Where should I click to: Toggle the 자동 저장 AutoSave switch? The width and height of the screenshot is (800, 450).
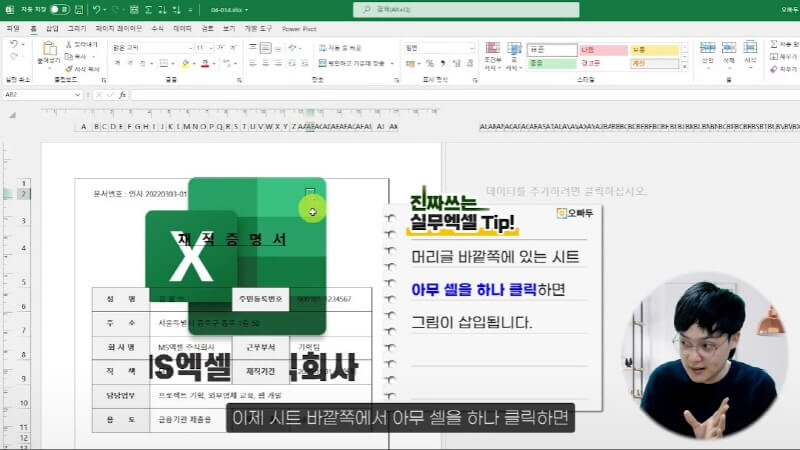click(x=60, y=9)
